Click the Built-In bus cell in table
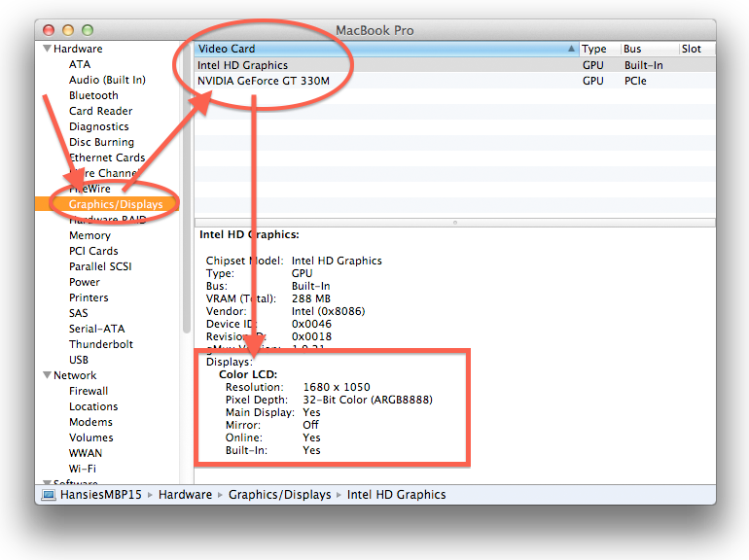 pos(643,65)
